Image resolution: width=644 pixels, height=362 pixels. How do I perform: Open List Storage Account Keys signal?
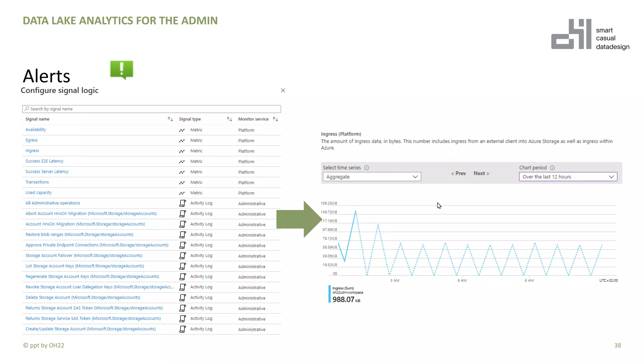(x=85, y=266)
